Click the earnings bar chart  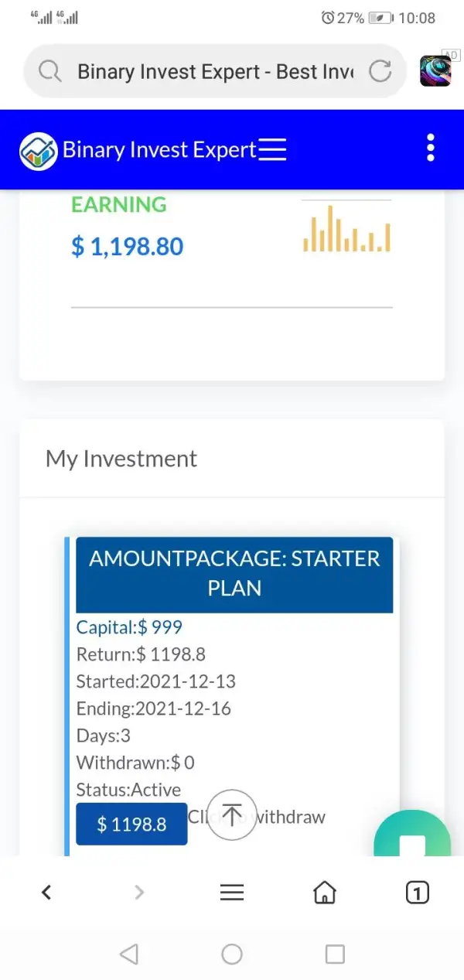[346, 229]
